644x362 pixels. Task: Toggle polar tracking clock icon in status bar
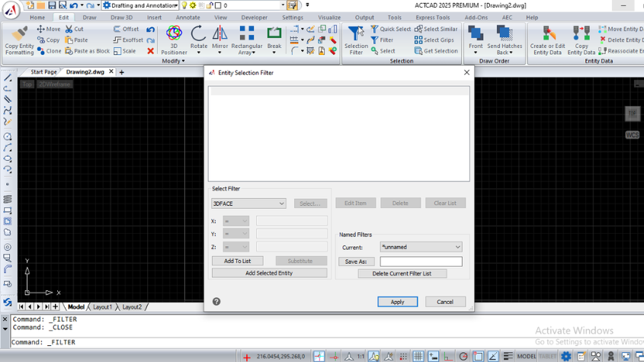[463, 356]
